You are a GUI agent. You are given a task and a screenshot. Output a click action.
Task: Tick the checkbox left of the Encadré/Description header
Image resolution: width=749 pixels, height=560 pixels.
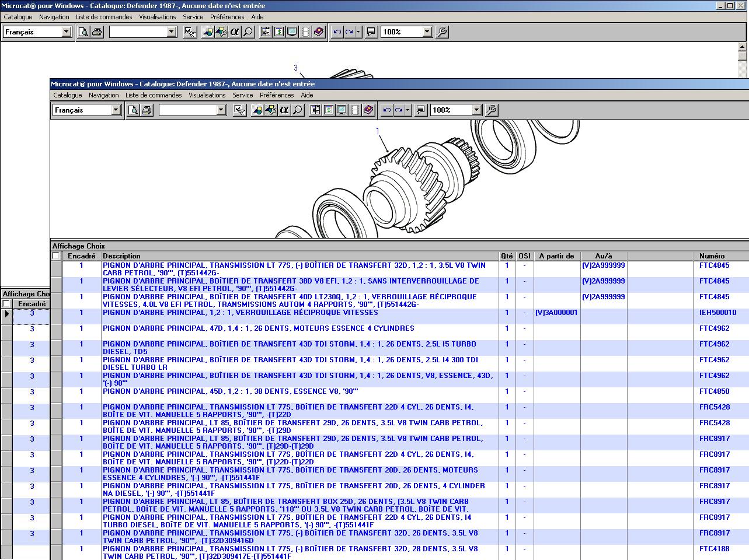pos(56,256)
